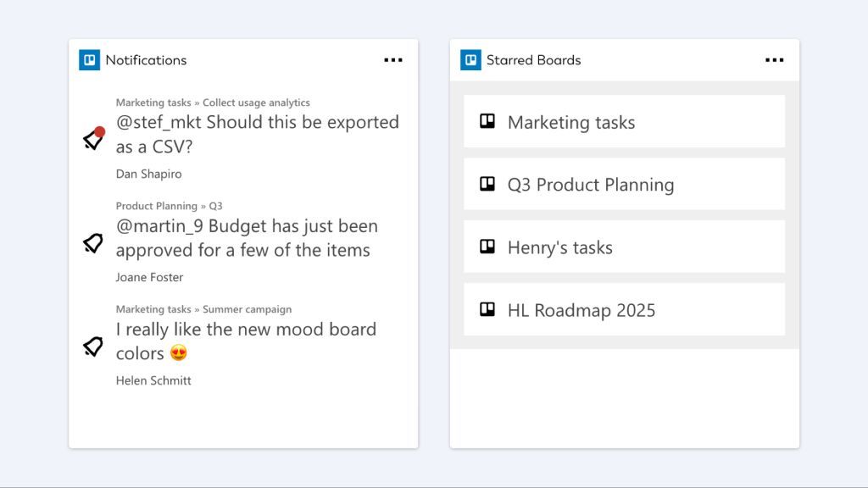Open the Q3 Product Planning starred board
Image resolution: width=868 pixels, height=488 pixels.
coord(625,184)
